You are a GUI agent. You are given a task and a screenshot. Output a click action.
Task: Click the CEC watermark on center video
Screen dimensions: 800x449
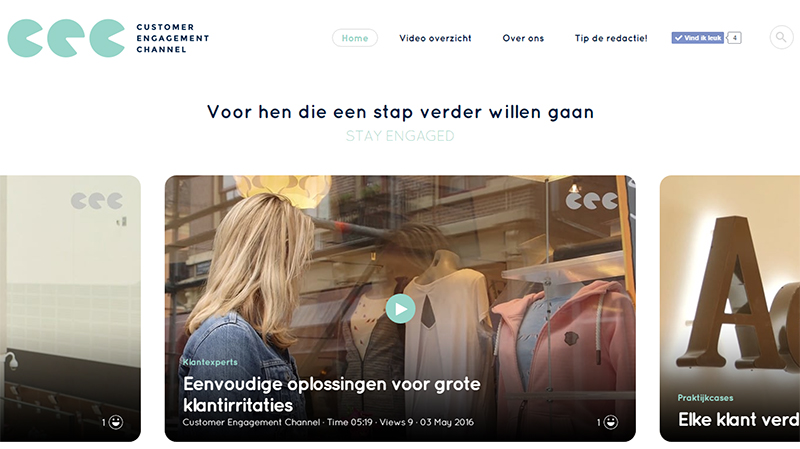[x=592, y=201]
